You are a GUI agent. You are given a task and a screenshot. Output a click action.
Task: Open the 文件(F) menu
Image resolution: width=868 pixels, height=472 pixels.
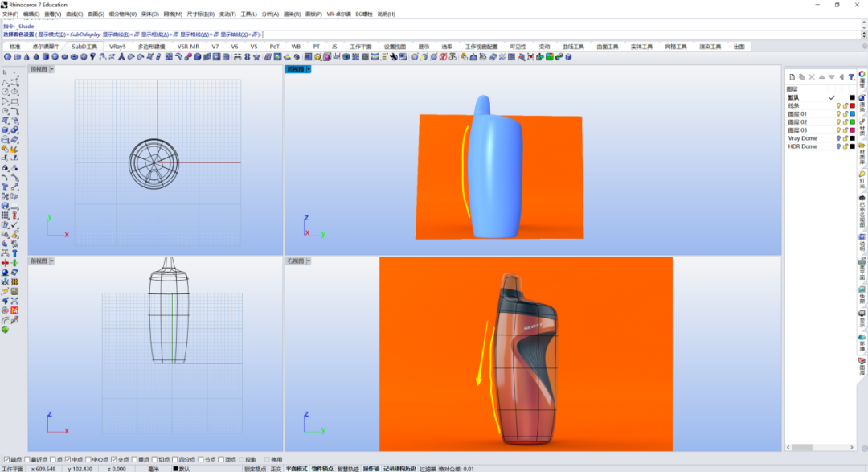click(10, 14)
